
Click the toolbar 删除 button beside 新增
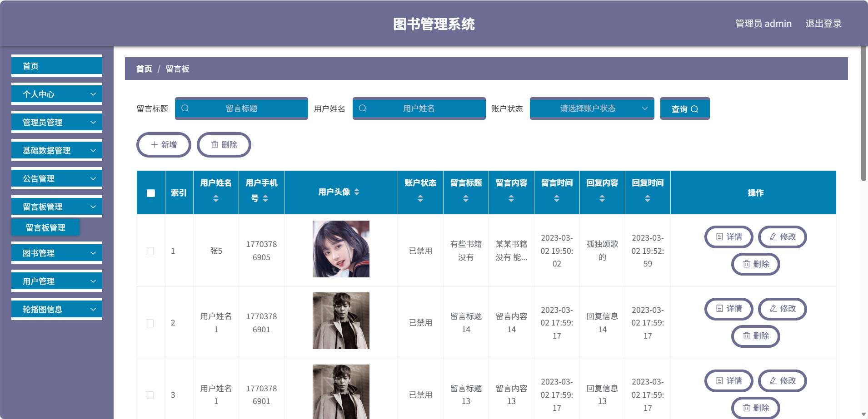pos(224,145)
